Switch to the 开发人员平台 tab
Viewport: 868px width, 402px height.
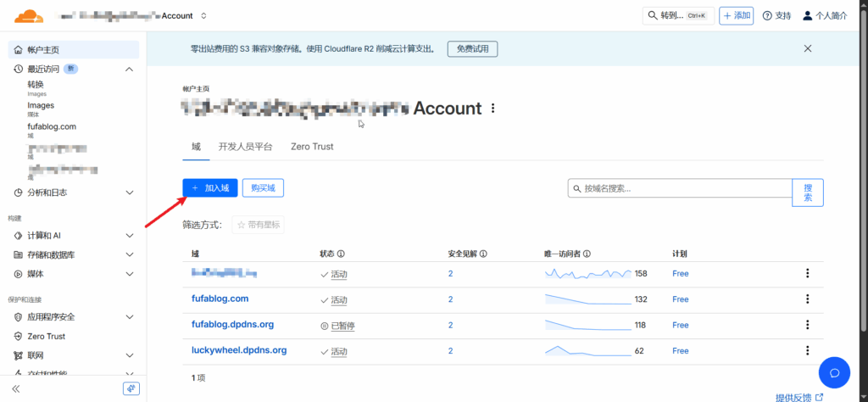pos(246,147)
